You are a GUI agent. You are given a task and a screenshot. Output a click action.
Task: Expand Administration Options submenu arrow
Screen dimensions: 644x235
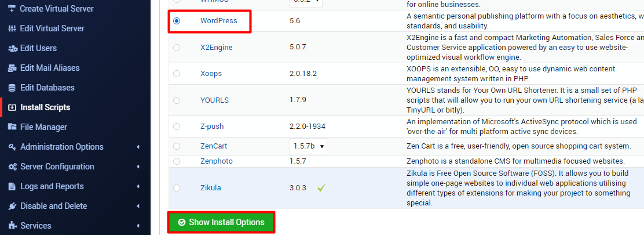click(138, 147)
